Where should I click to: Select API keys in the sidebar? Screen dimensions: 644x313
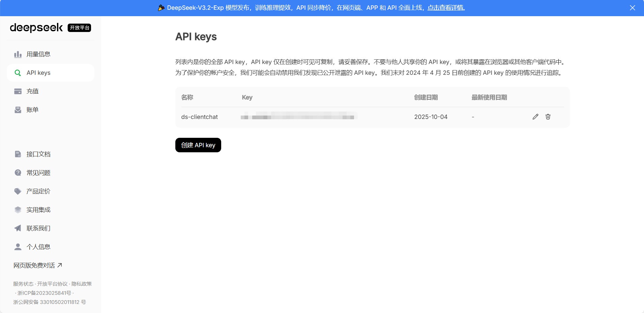pos(51,73)
